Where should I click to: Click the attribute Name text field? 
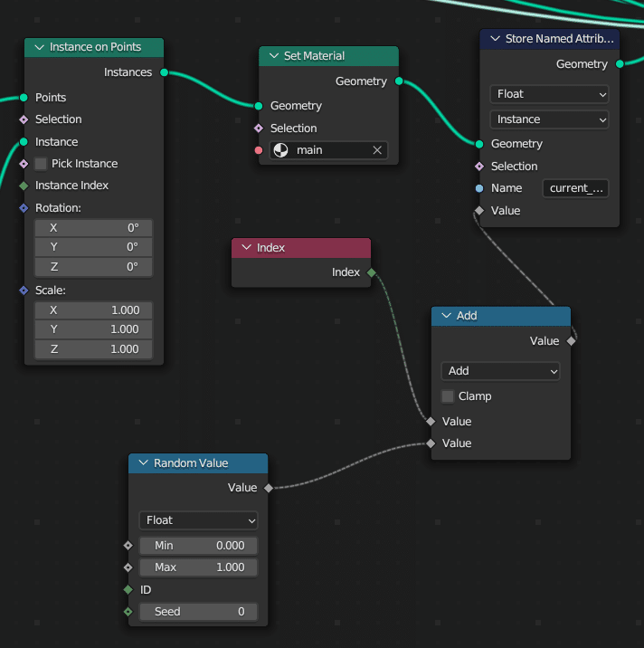(x=575, y=188)
